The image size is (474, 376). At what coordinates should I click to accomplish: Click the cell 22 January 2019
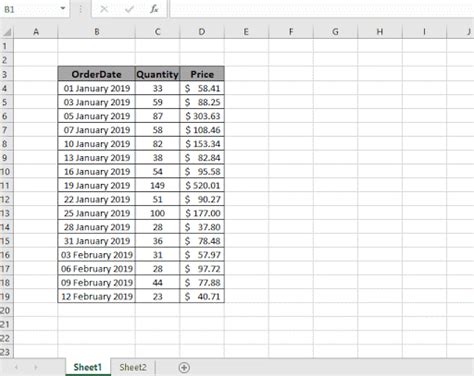[x=97, y=199]
